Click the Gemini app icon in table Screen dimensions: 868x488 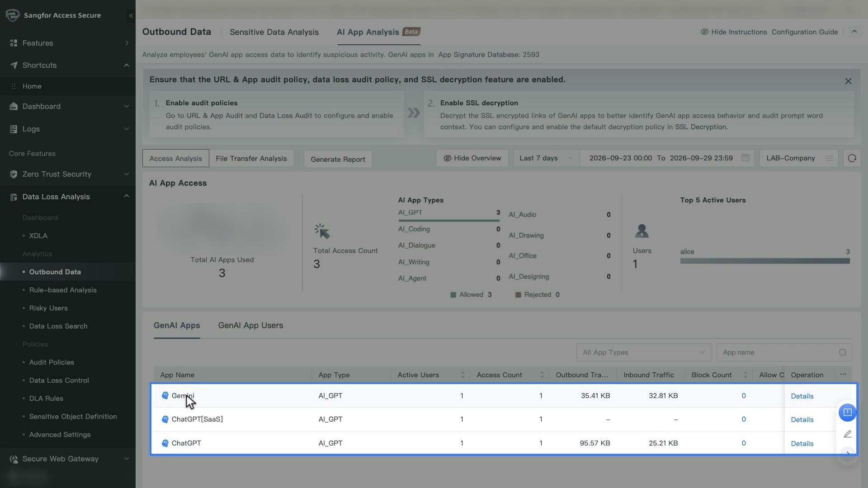[x=165, y=396]
